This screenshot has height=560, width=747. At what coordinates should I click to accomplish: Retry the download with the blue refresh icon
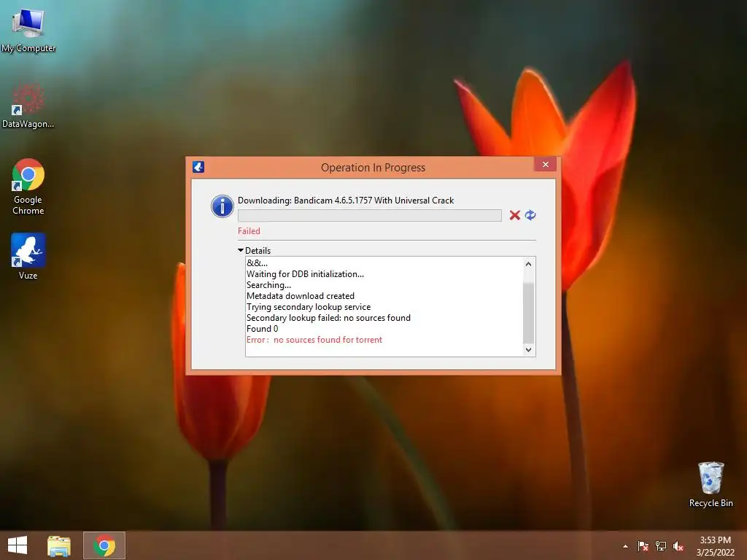coord(530,215)
